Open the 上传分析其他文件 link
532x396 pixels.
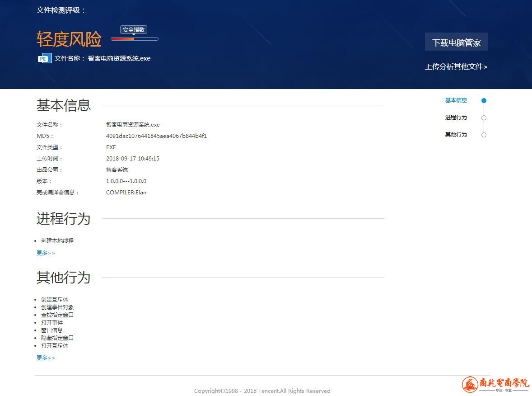(x=456, y=67)
